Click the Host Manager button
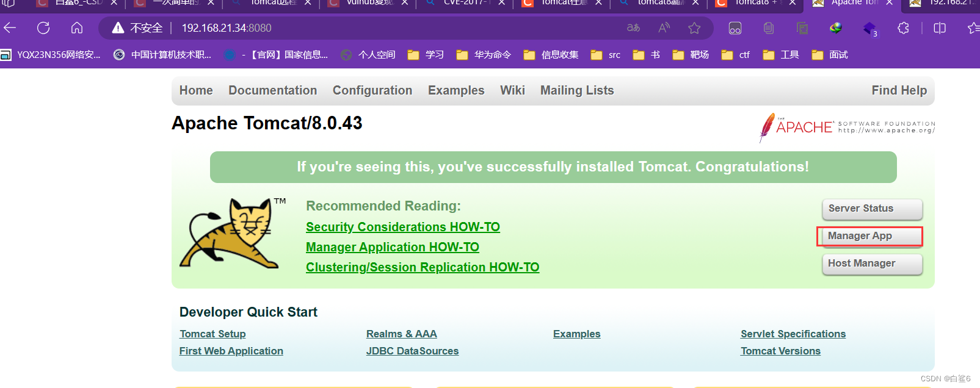980x388 pixels. tap(872, 264)
